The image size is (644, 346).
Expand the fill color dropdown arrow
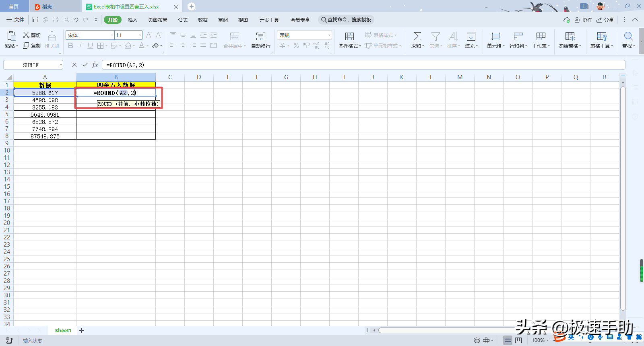click(134, 46)
